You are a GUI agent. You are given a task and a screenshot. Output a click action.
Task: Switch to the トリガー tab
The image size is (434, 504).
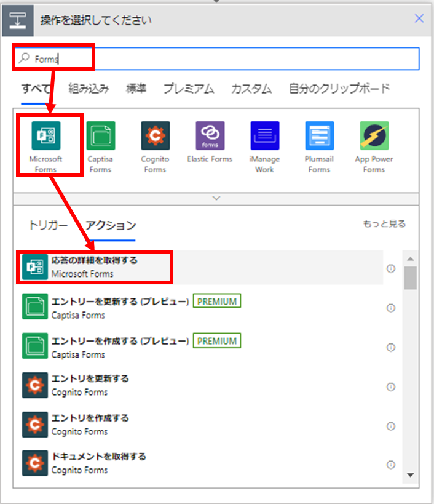[x=48, y=225]
